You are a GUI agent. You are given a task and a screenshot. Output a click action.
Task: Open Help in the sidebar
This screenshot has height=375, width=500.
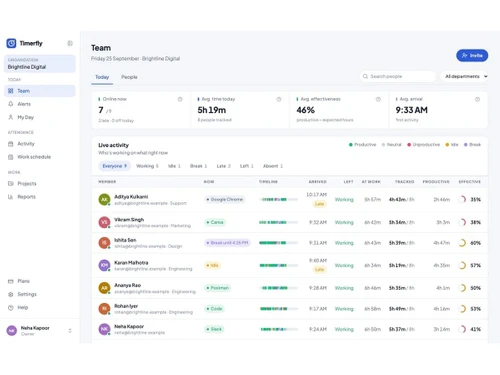coord(40,307)
